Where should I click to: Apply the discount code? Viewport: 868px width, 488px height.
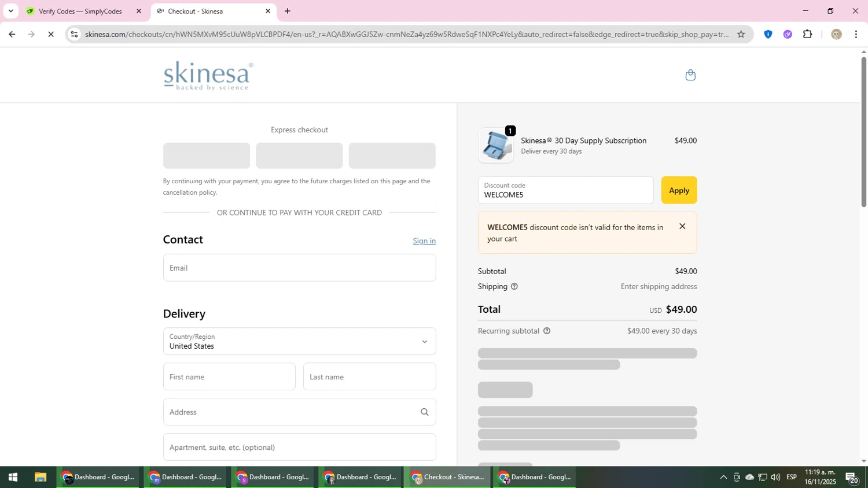point(679,190)
